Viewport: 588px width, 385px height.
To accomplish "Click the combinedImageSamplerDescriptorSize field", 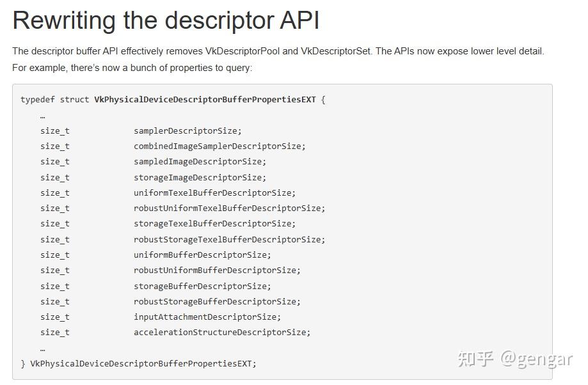I will pyautogui.click(x=219, y=146).
